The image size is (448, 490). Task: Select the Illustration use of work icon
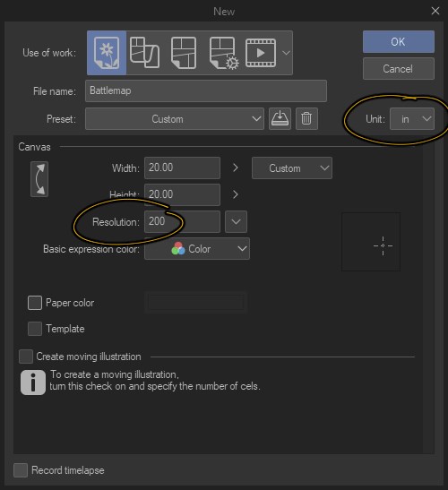[107, 53]
